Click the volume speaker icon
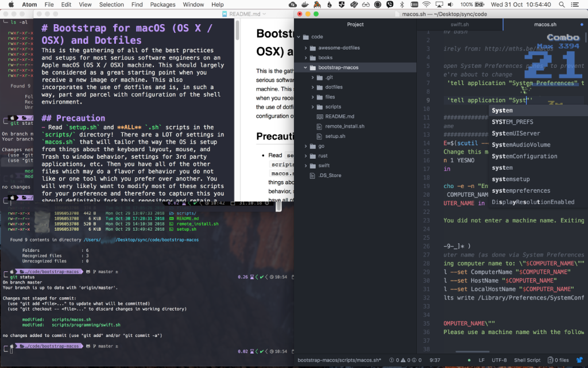This screenshot has width=588, height=368. 450,5
